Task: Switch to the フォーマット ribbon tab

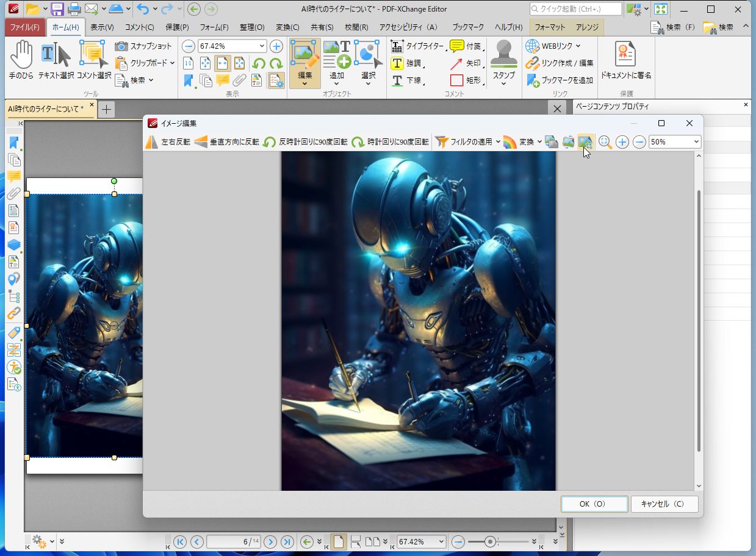Action: (x=550, y=27)
